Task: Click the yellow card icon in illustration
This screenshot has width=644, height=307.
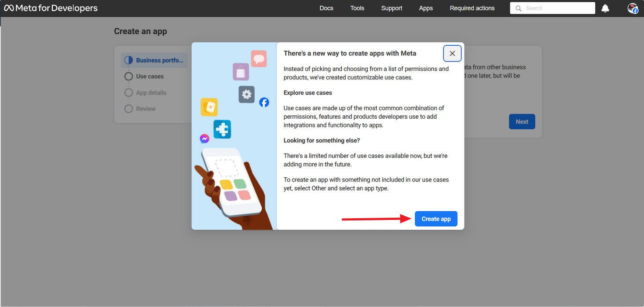Action: coord(209,107)
